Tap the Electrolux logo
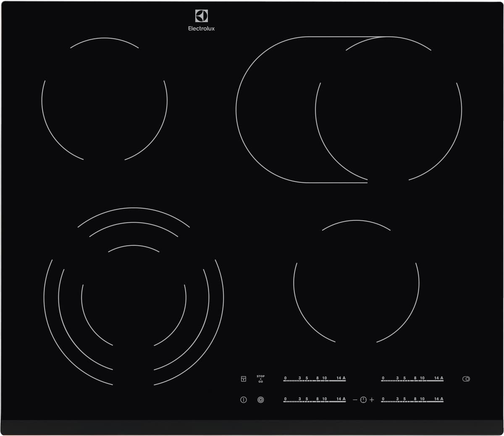The width and height of the screenshot is (504, 436). (201, 21)
